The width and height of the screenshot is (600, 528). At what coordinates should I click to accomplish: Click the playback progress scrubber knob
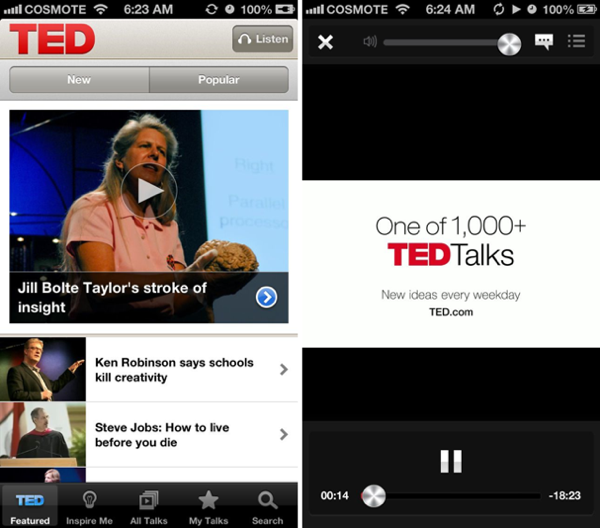[x=373, y=496]
